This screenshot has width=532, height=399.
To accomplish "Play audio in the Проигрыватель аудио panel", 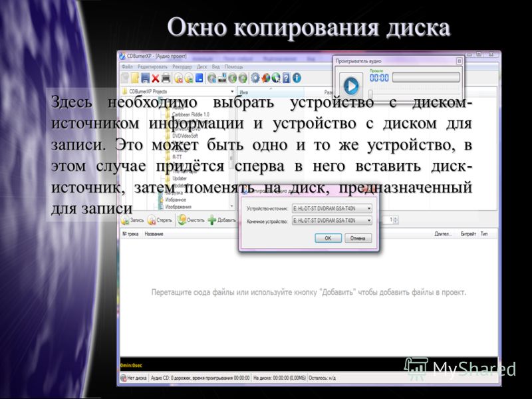I will pyautogui.click(x=351, y=86).
